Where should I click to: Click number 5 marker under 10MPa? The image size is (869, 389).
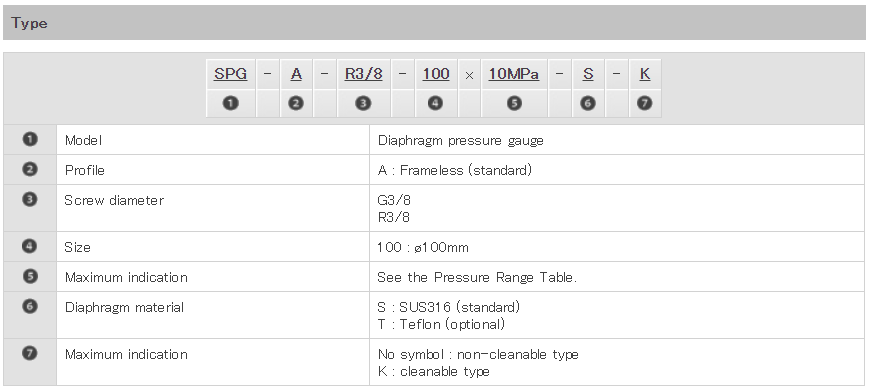[514, 103]
